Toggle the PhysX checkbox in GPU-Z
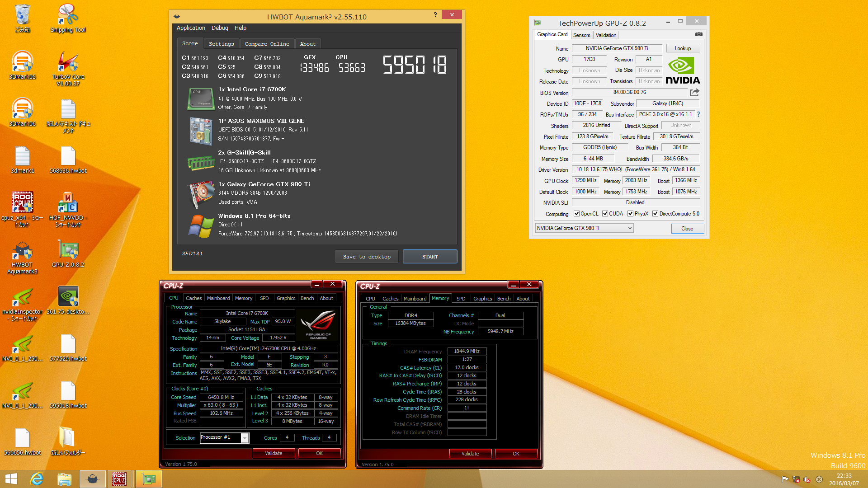Screen dimensions: 868x488 (x=630, y=214)
